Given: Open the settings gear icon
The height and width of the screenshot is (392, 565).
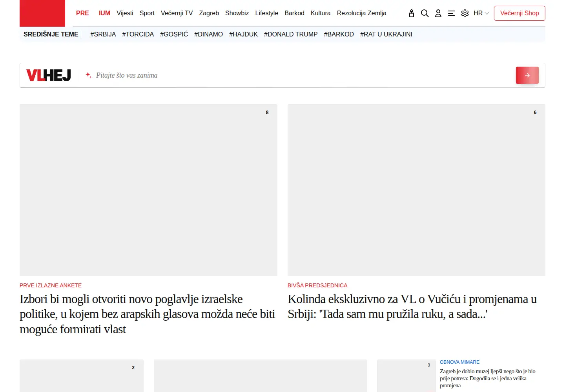Looking at the screenshot, I should point(465,13).
